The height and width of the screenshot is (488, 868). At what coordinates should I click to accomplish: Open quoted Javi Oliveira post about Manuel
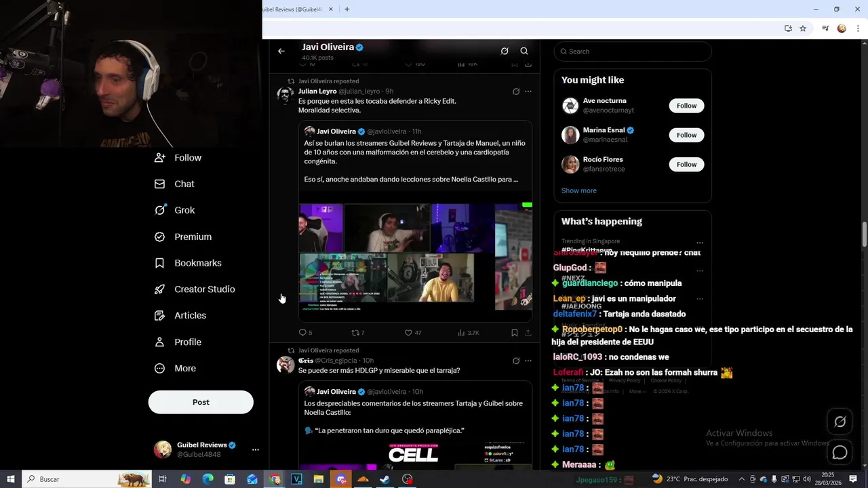point(415,161)
